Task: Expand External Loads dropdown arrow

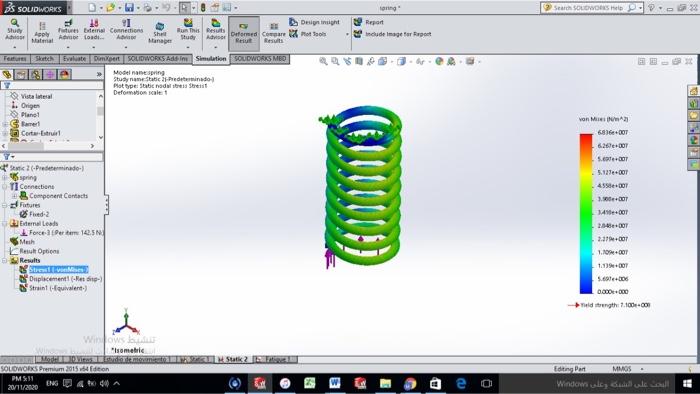Action: (x=94, y=47)
